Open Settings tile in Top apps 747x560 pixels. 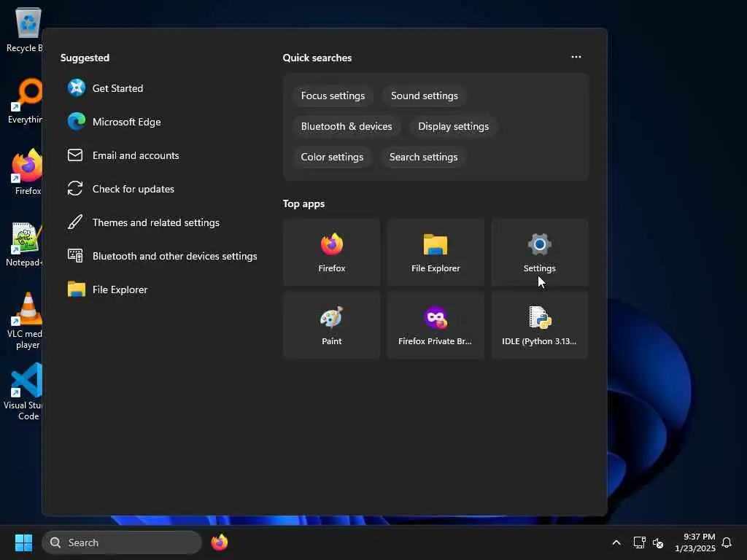click(539, 252)
